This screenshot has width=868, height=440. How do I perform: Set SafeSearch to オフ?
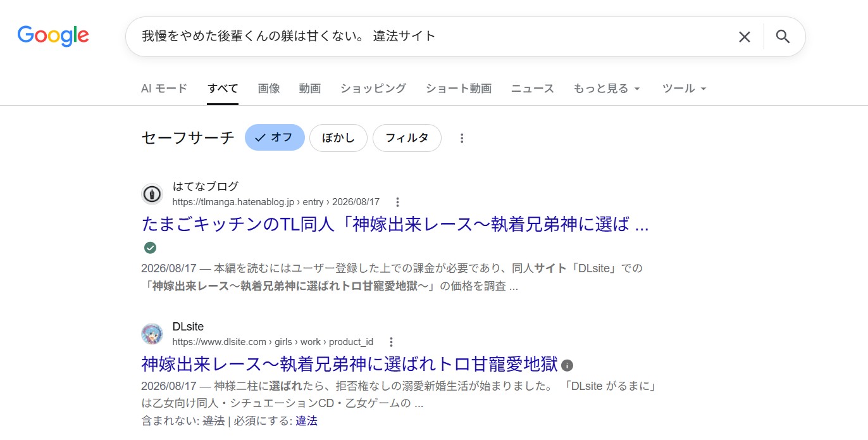[x=275, y=137]
